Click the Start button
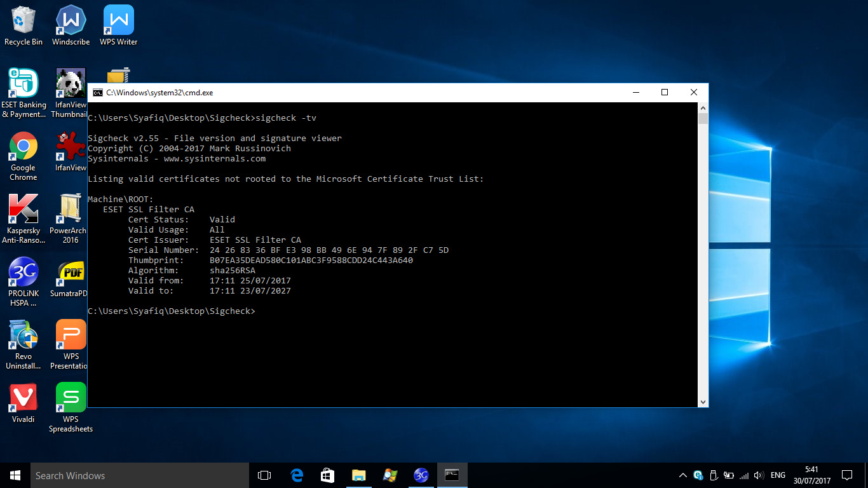868x488 pixels. point(15,475)
